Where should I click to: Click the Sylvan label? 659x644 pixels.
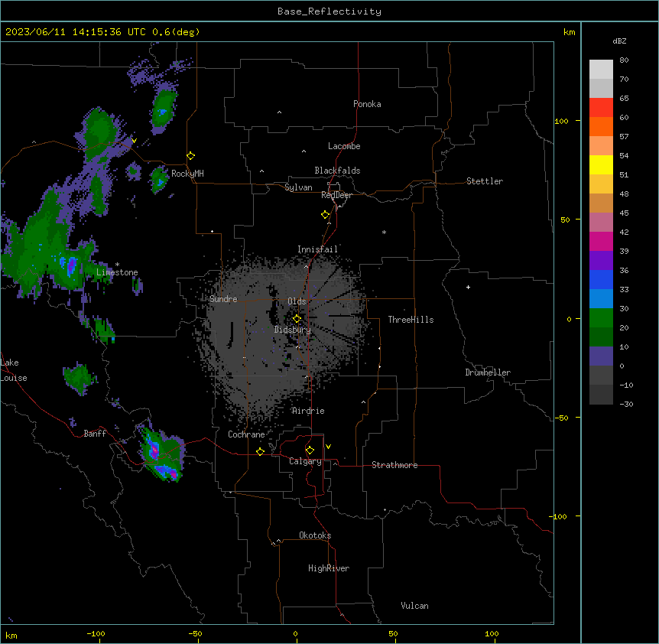point(298,187)
